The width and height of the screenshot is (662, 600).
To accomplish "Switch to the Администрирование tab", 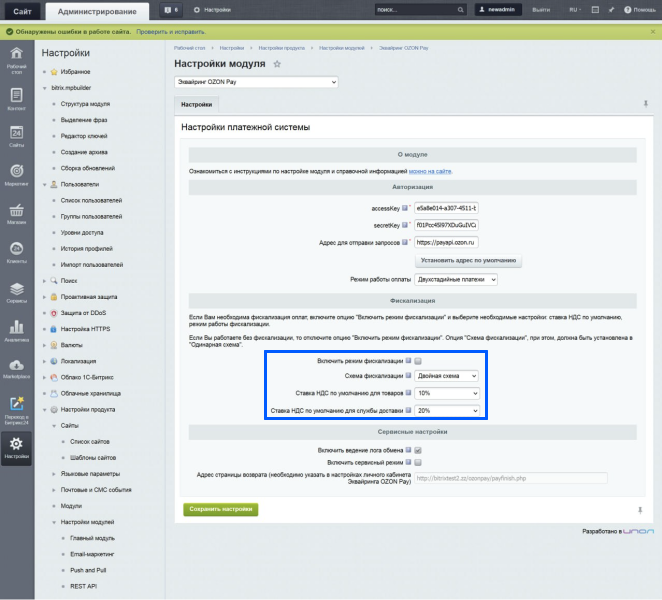I will pyautogui.click(x=97, y=11).
